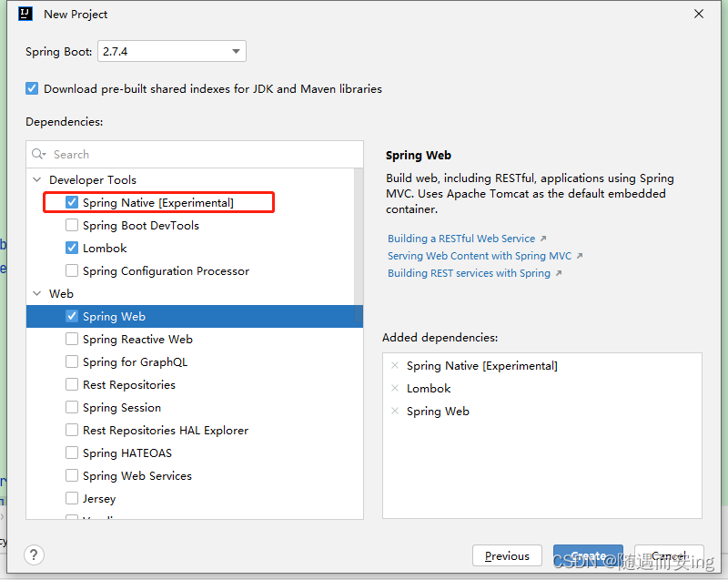Viewport: 728px width, 580px height.
Task: Open Building a RESTful Web Service link
Action: pos(461,239)
